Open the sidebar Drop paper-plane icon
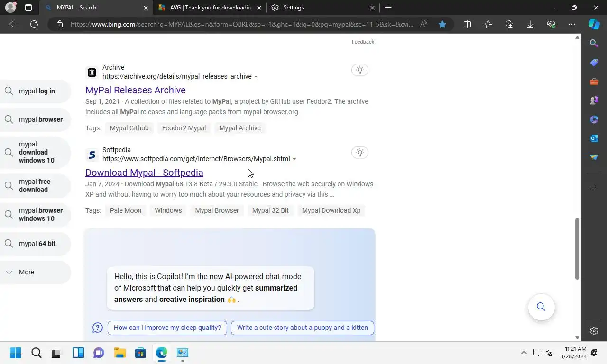Image resolution: width=607 pixels, height=364 pixels. (x=594, y=157)
